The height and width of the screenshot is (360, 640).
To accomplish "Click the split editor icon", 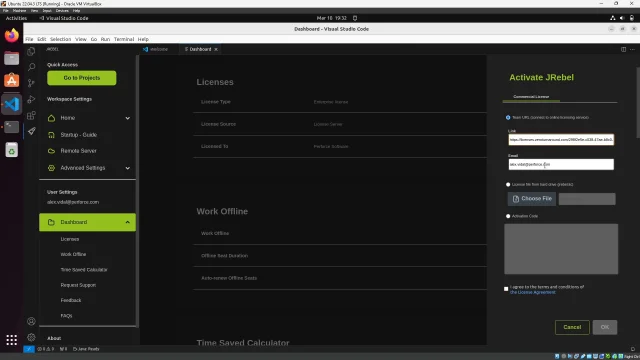I will (623, 49).
